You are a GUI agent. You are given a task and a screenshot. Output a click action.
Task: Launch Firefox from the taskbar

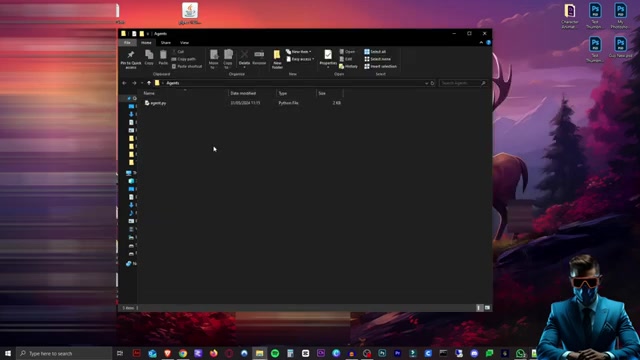(213, 353)
